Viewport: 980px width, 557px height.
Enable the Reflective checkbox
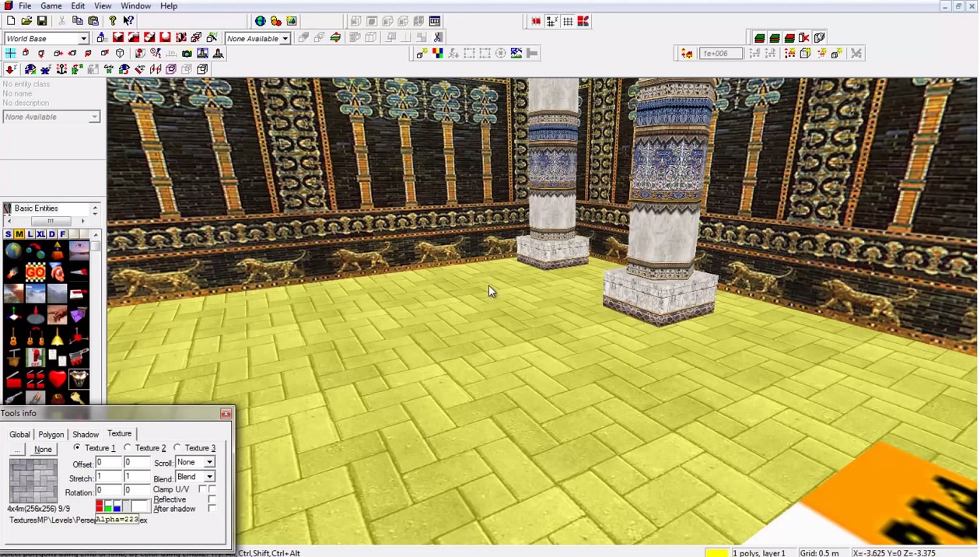(212, 499)
